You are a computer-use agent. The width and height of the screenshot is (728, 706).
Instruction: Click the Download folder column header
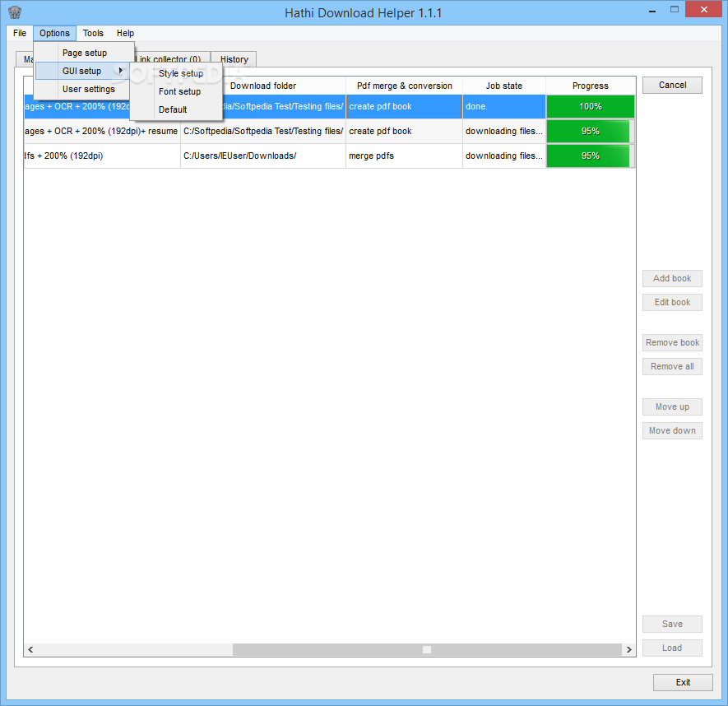[262, 86]
